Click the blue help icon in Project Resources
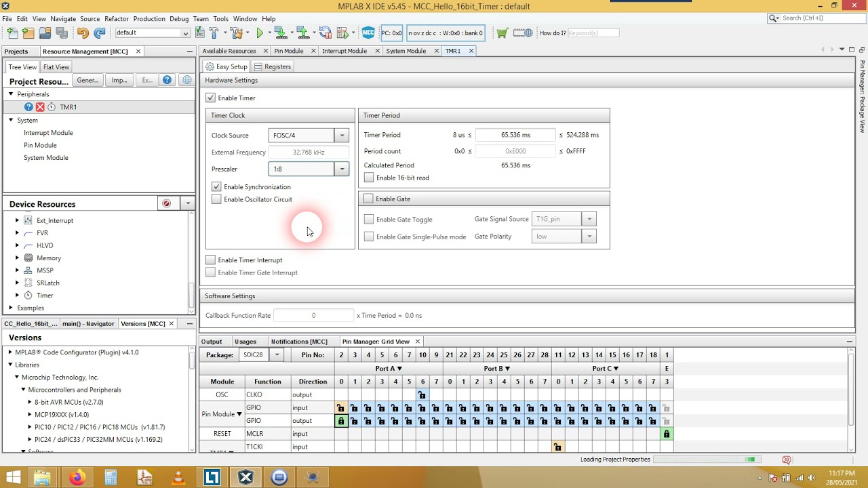868x488 pixels. click(167, 80)
